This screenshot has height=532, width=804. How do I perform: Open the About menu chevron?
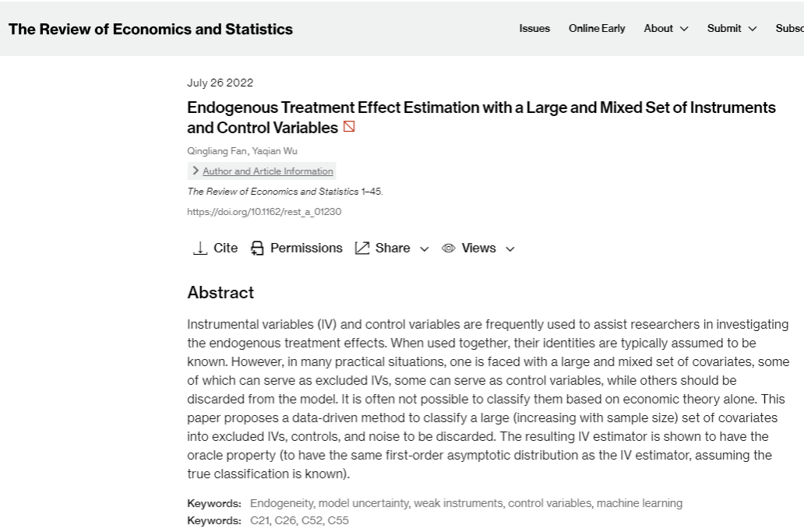[684, 29]
